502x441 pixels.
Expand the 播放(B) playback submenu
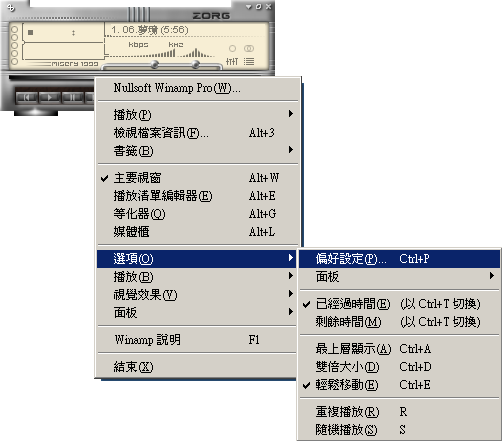(x=197, y=277)
